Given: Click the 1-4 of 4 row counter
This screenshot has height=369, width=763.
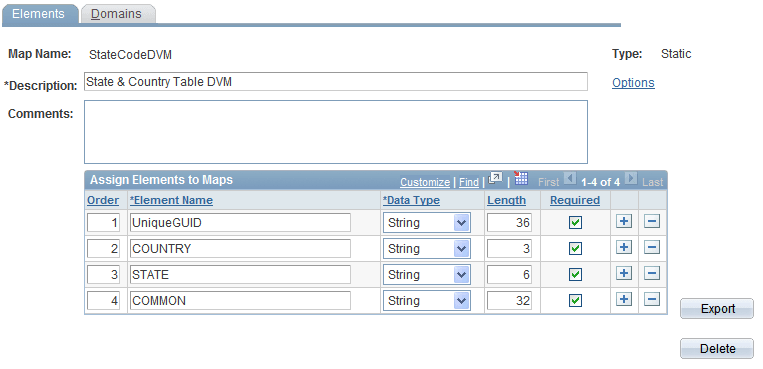Looking at the screenshot, I should [600, 182].
